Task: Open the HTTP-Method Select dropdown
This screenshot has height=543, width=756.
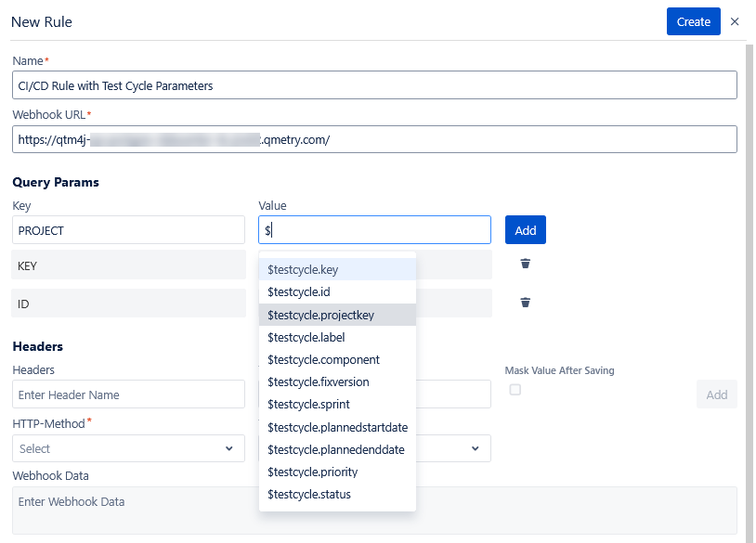Action: 128,448
